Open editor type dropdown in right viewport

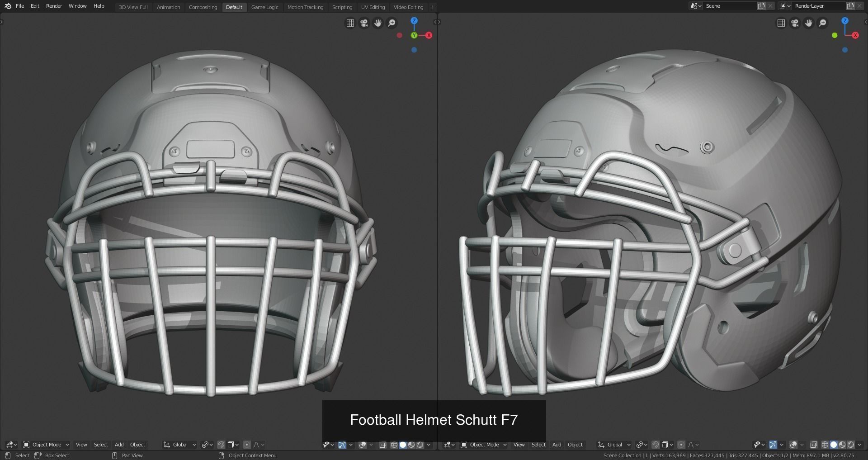[x=449, y=445]
